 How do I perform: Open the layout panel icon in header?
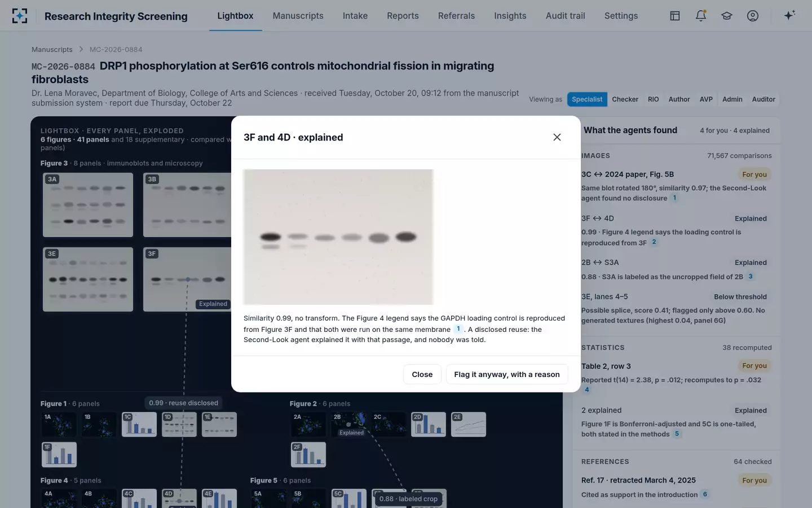point(675,16)
